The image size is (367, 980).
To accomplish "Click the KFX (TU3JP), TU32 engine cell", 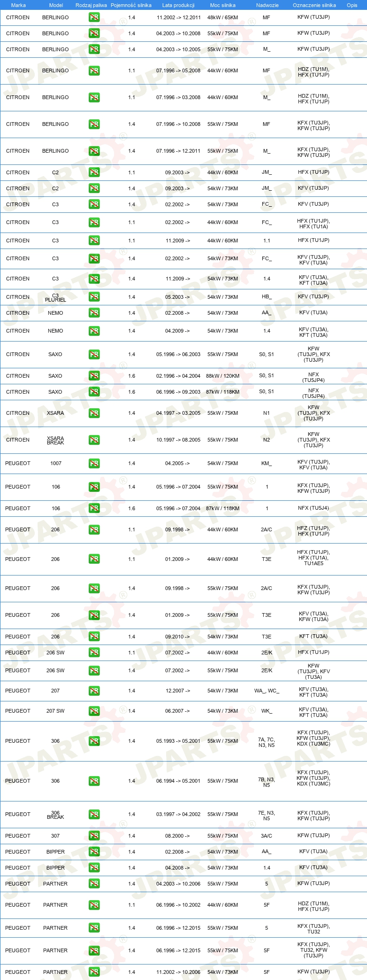I will (x=313, y=929).
